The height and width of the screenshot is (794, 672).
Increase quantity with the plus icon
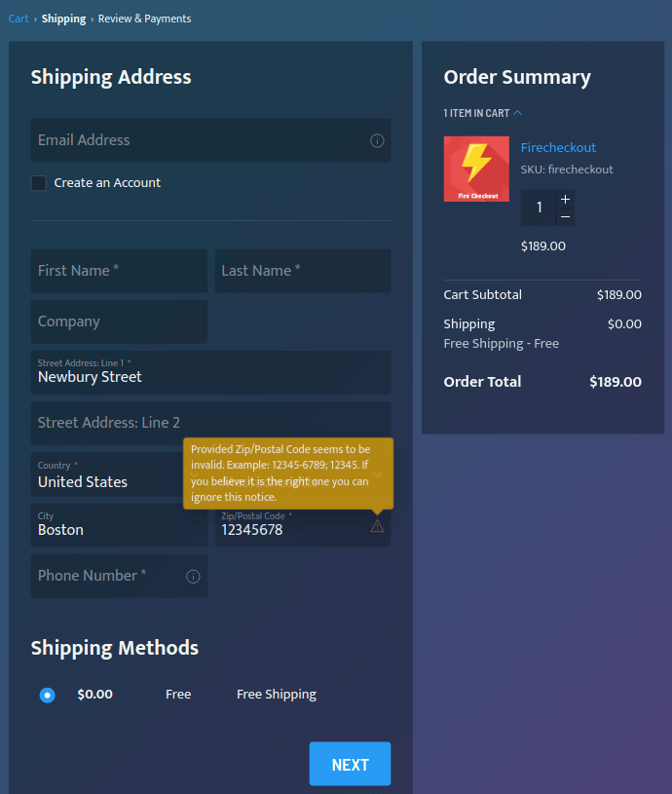tap(565, 199)
